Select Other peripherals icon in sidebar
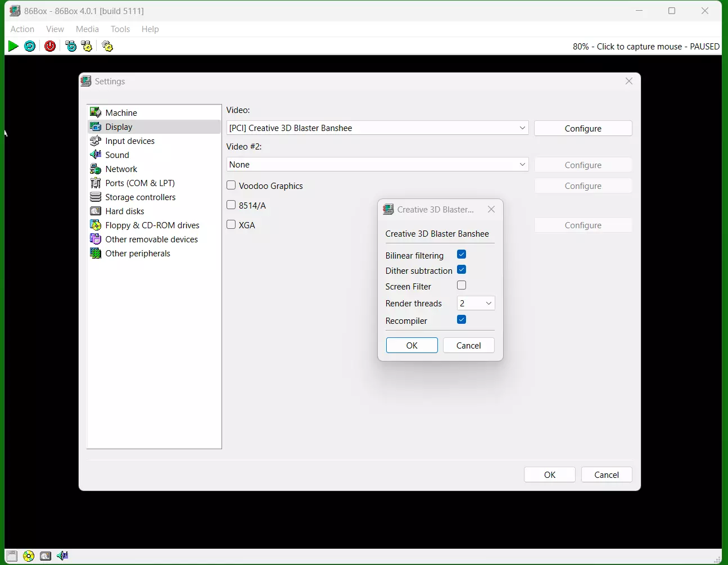 [96, 253]
